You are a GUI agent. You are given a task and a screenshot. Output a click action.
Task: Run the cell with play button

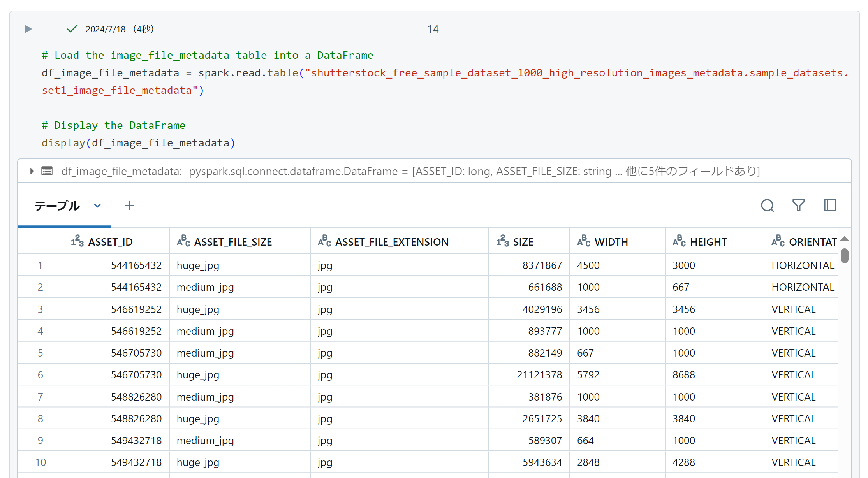click(28, 29)
